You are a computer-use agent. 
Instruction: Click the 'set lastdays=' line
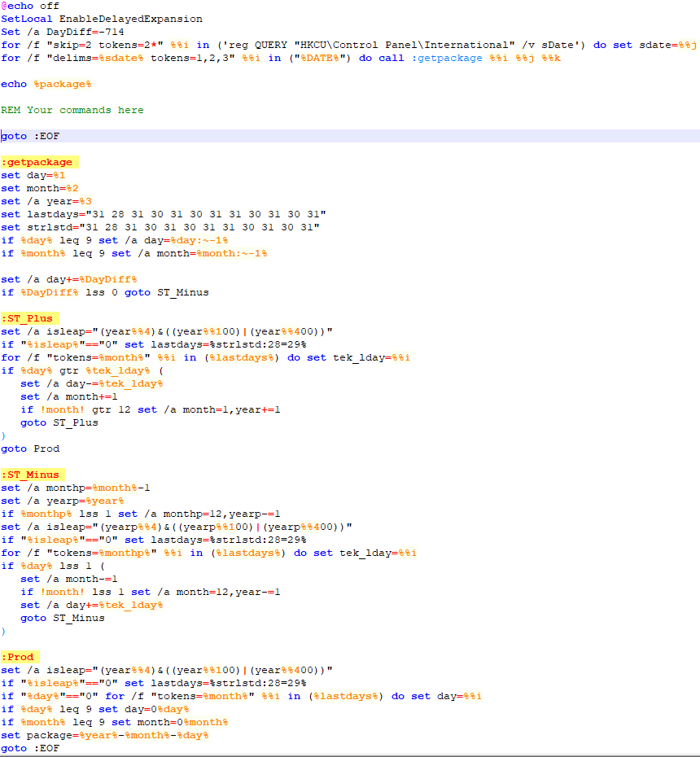pos(163,214)
